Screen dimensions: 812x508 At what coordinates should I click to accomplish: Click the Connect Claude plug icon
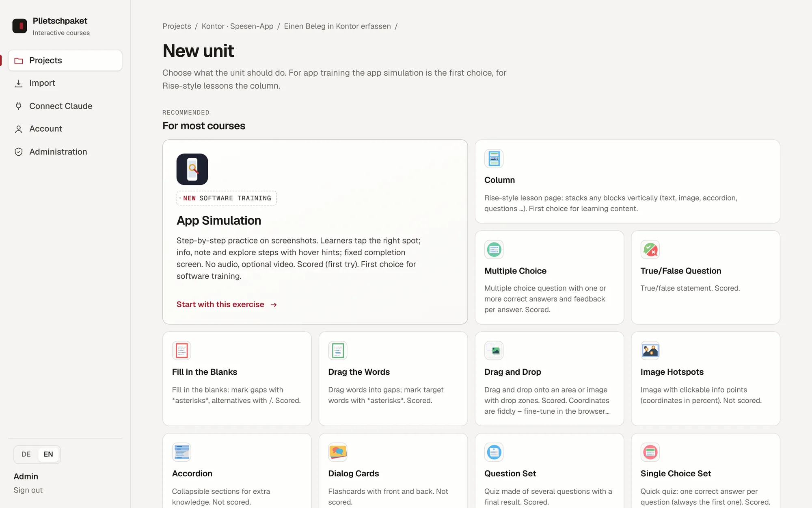(19, 106)
